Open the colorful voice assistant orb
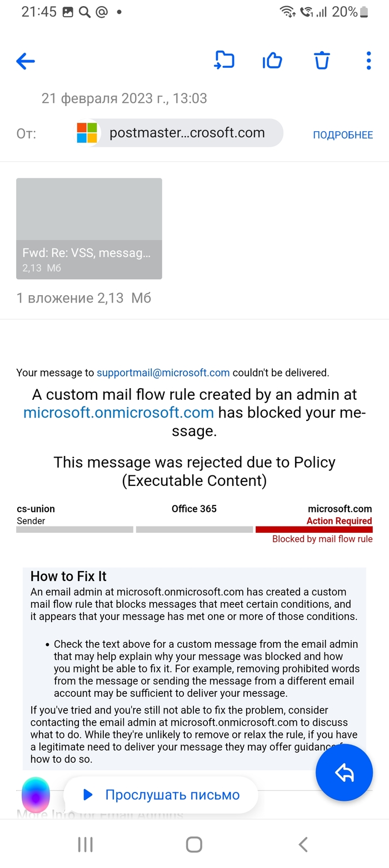Viewport: 389px width, 868px height. click(x=36, y=795)
